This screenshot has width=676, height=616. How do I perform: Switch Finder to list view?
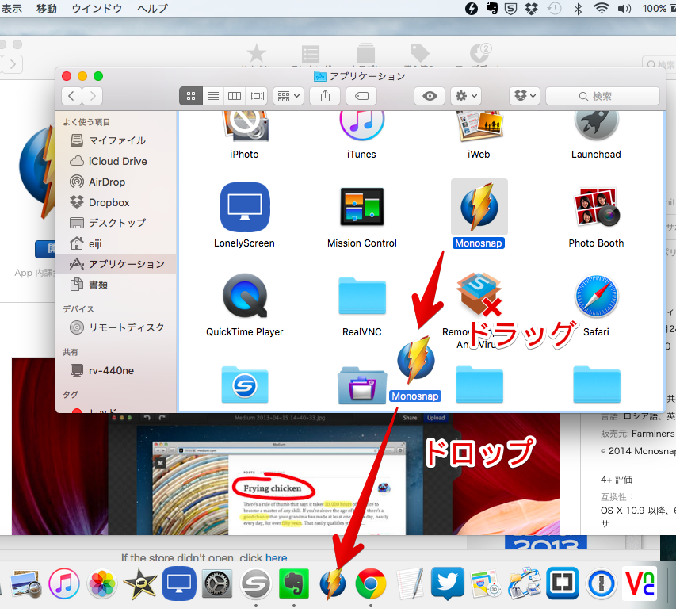212,96
